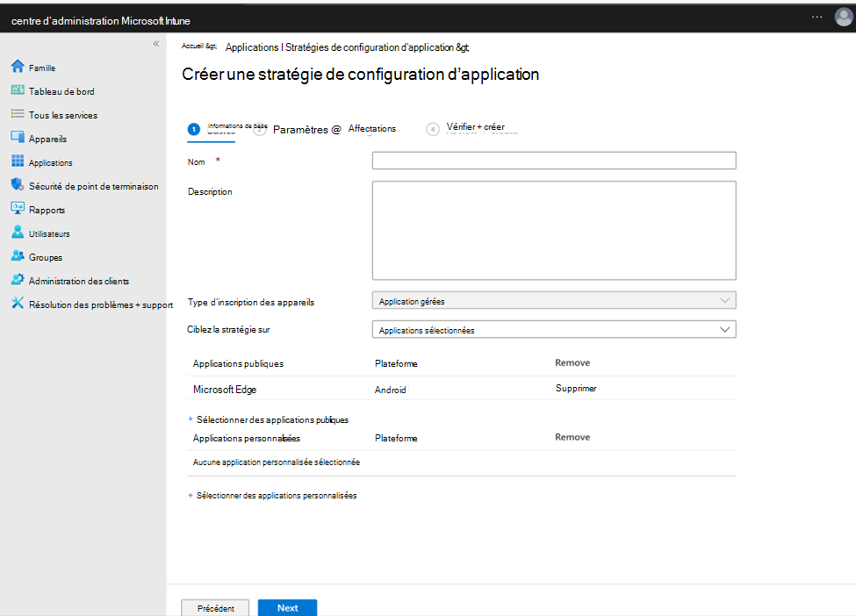Screen dimensions: 856x616
Task: Click the Nom input field
Action: coord(554,161)
